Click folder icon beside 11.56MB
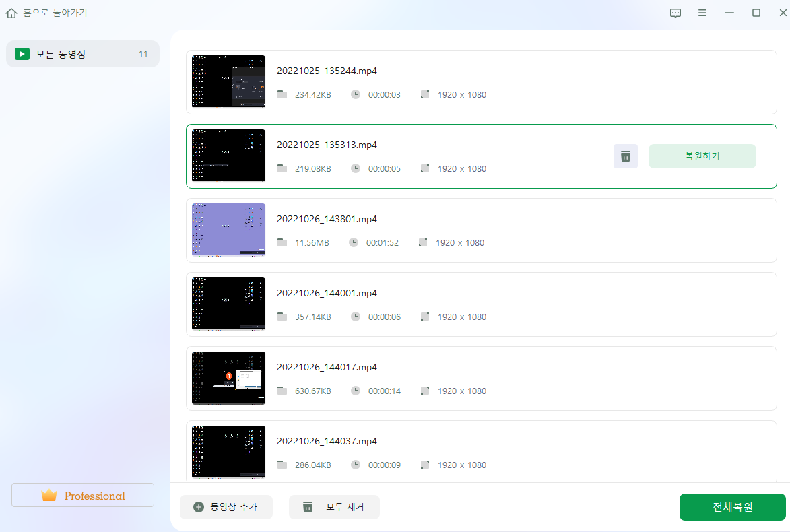Image resolution: width=790 pixels, height=532 pixels. pyautogui.click(x=282, y=242)
